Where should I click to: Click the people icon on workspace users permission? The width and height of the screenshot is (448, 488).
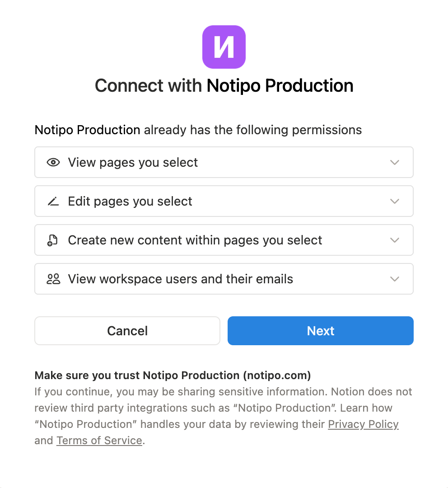point(53,279)
